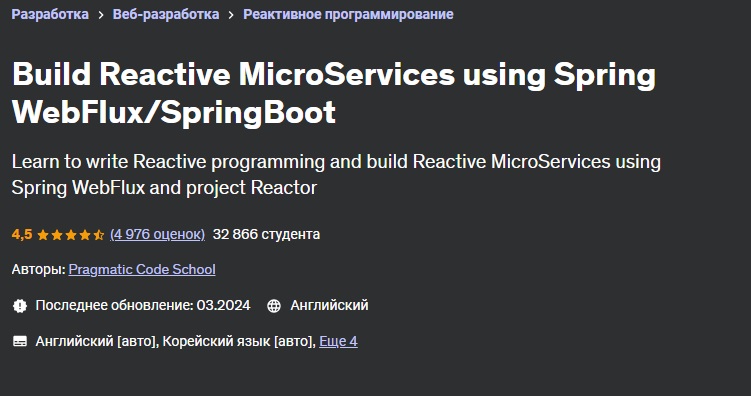Click the Английский language label beside globe
This screenshot has width=751, height=396.
pyautogui.click(x=330, y=305)
